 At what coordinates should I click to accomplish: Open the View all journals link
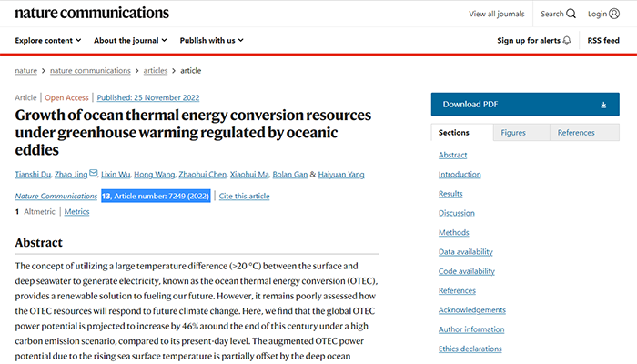pos(496,14)
